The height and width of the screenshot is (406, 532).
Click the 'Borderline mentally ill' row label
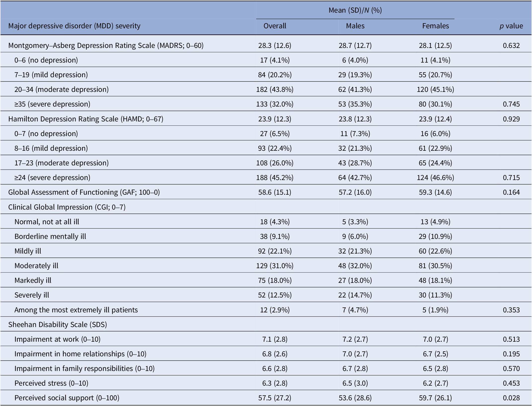pyautogui.click(x=50, y=236)
